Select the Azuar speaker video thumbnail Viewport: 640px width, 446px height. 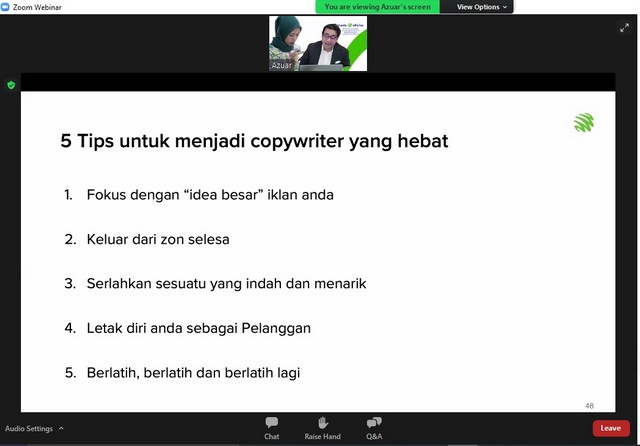317,44
